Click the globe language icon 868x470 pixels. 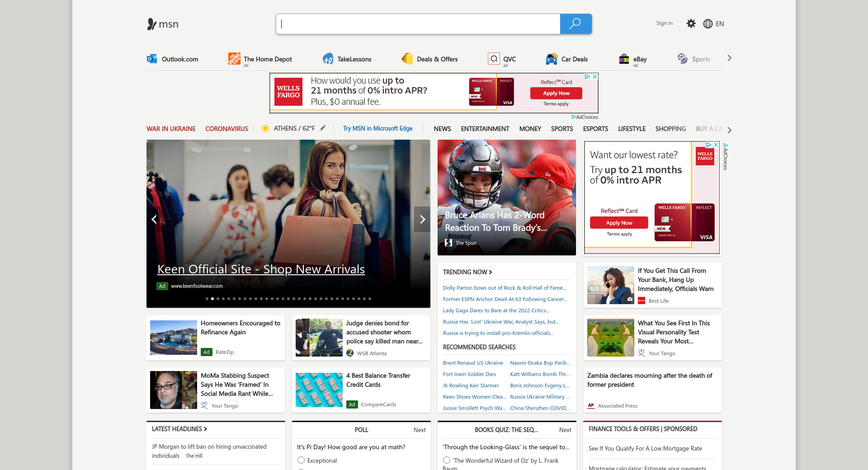coord(708,24)
